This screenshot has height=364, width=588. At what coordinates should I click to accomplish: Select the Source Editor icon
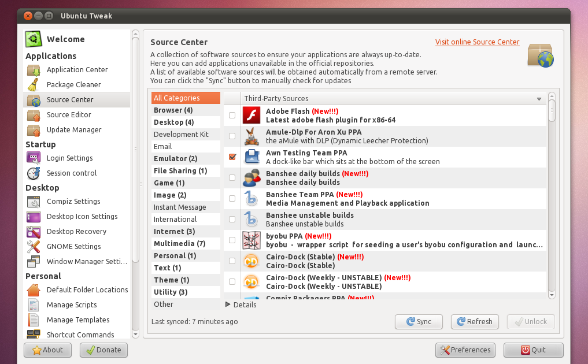point(32,114)
